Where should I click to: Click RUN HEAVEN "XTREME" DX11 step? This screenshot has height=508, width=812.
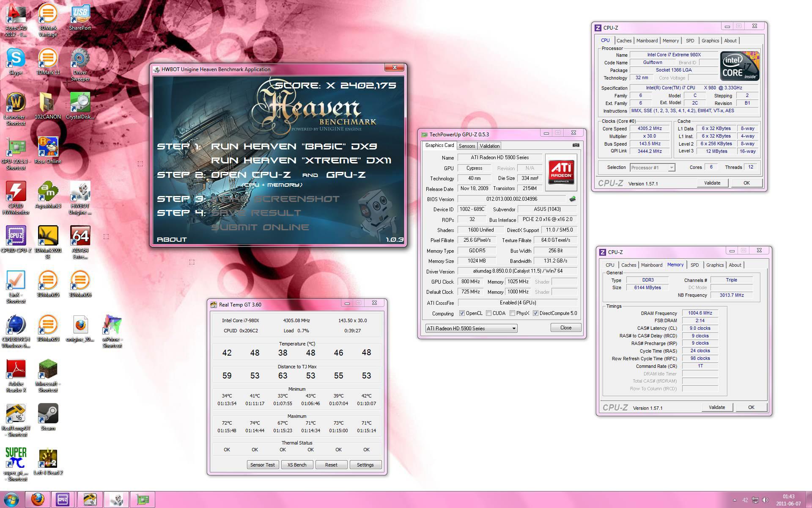[x=301, y=160]
